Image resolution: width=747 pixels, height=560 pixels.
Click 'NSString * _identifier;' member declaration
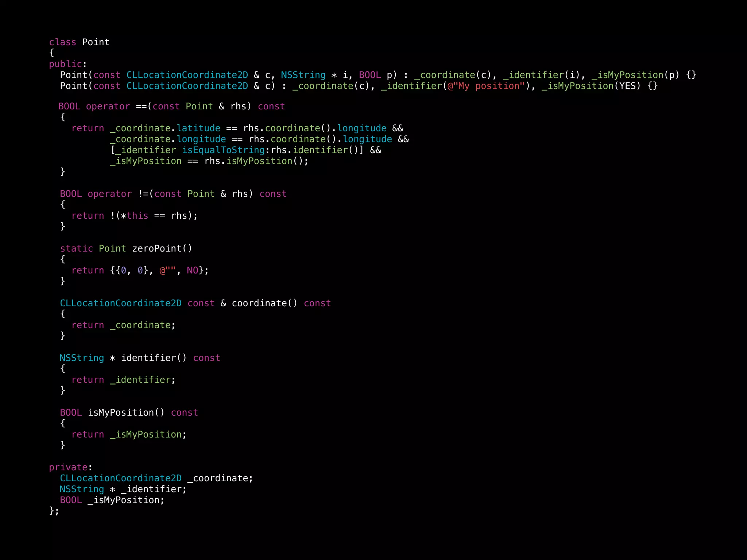coord(123,489)
